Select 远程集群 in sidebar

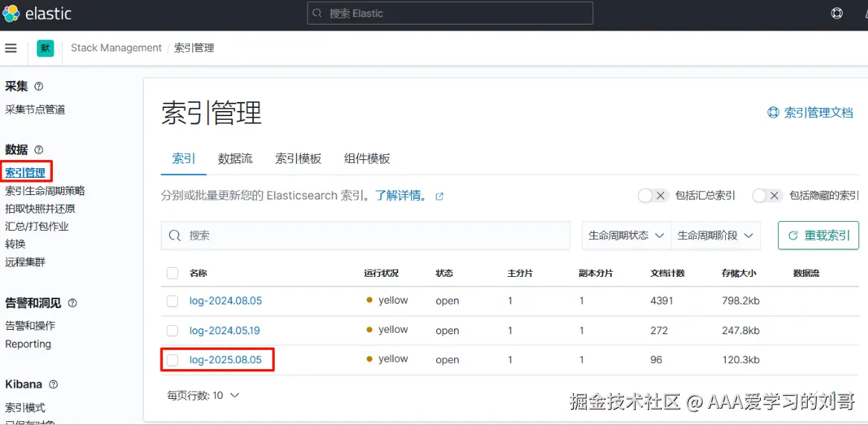point(25,262)
